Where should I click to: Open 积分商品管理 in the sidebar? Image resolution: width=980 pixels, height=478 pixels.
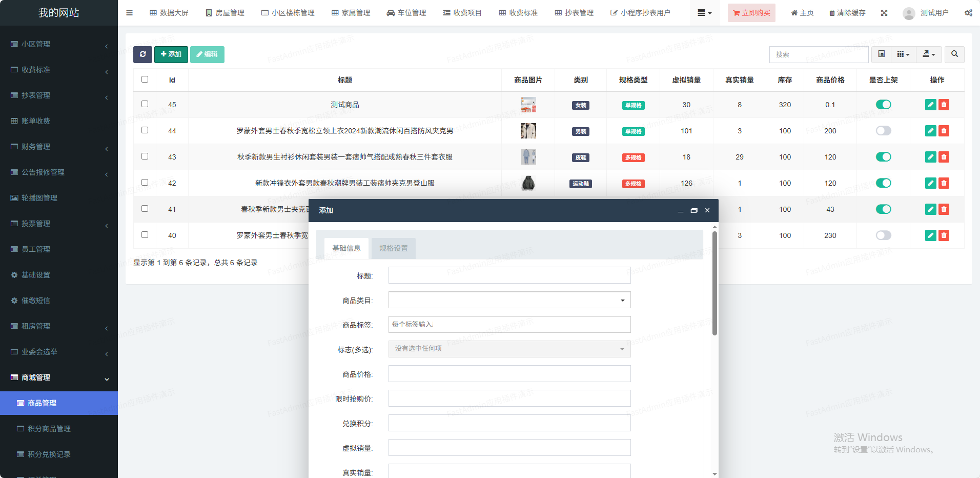coord(49,429)
